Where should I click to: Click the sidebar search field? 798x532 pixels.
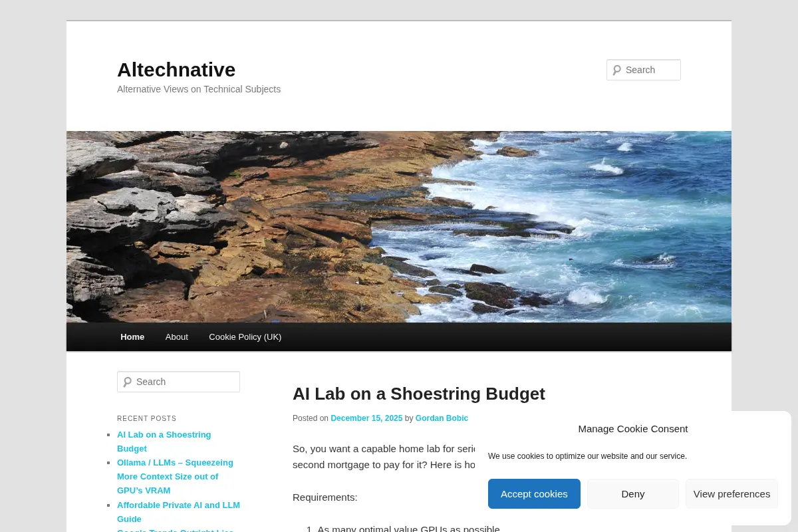click(178, 382)
